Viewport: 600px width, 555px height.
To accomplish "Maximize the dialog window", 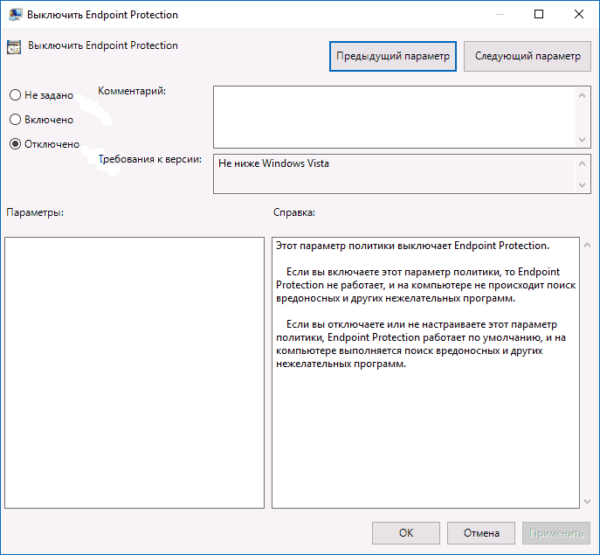I will pyautogui.click(x=539, y=14).
